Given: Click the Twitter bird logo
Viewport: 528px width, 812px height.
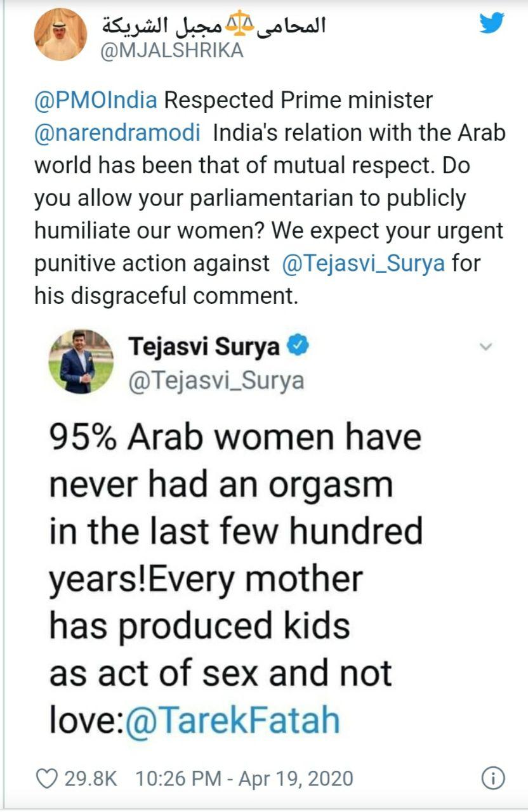Looking at the screenshot, I should tap(492, 23).
